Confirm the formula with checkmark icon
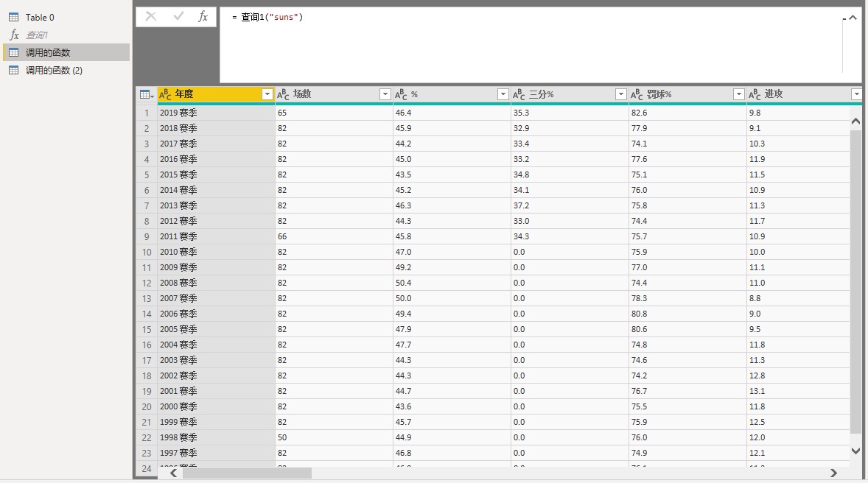The image size is (868, 483). (x=178, y=17)
